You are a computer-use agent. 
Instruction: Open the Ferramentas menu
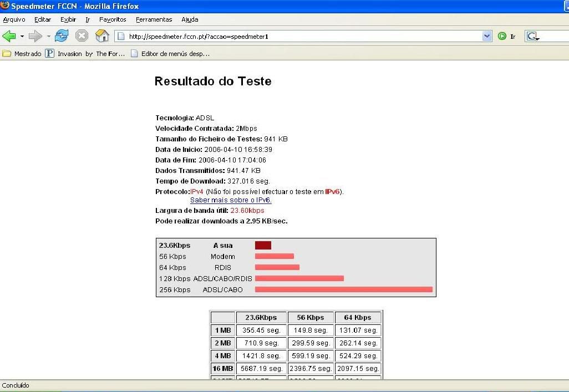click(154, 19)
